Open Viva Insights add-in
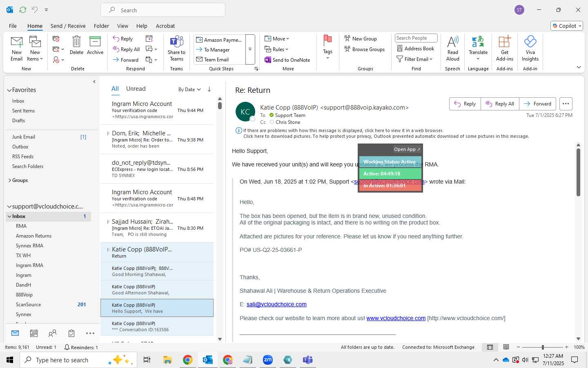Image resolution: width=588 pixels, height=368 pixels. (530, 49)
